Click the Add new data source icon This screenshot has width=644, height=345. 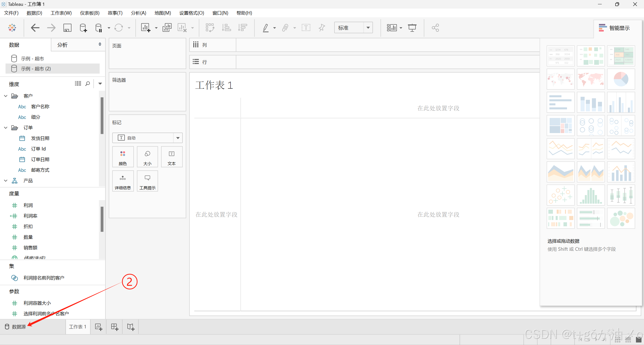(83, 28)
